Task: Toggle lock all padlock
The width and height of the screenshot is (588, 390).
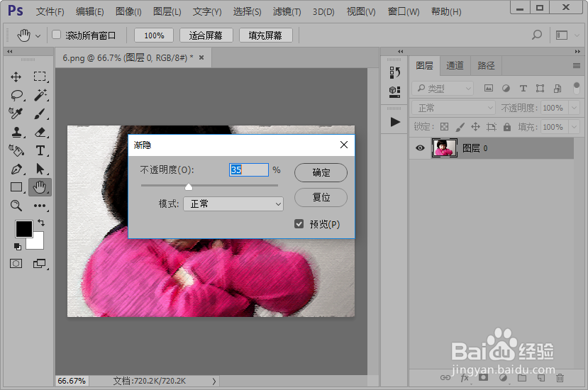Action: pos(507,127)
